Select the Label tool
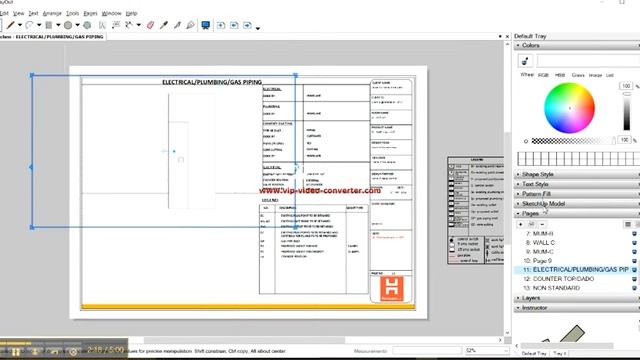 coord(116,25)
